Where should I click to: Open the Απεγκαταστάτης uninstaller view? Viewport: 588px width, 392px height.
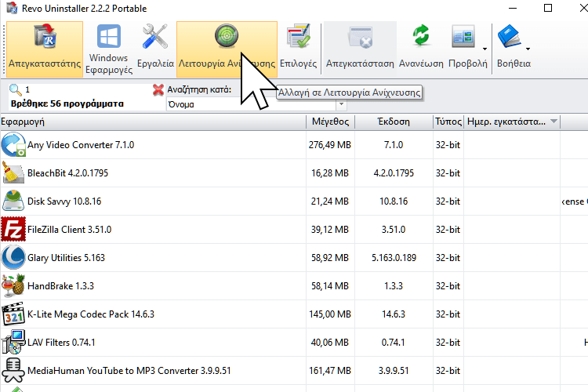[x=45, y=49]
